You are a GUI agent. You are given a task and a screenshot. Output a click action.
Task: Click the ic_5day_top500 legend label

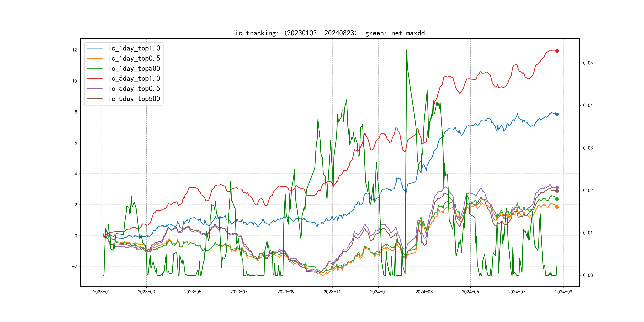coord(134,99)
